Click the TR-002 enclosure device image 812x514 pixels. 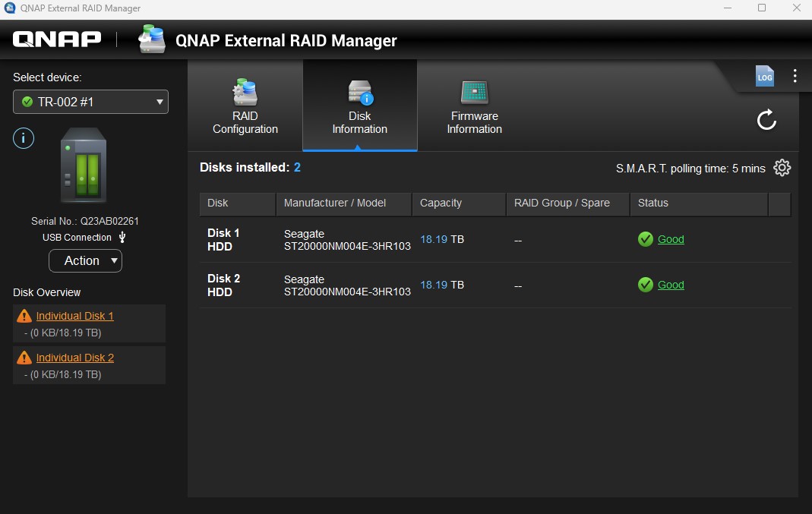click(x=84, y=165)
